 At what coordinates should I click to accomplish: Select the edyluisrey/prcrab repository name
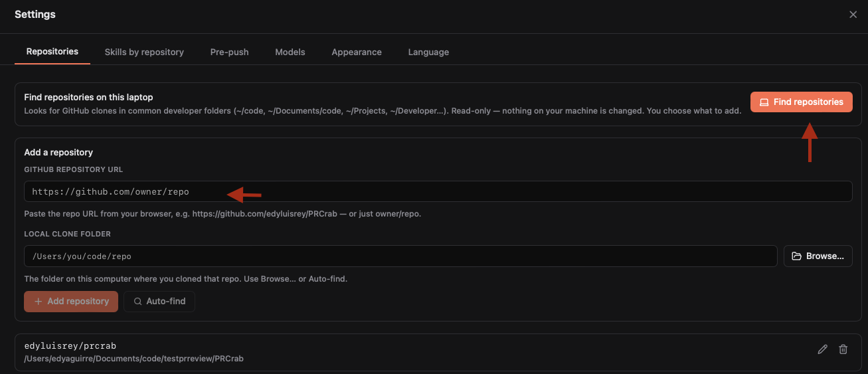[70, 345]
